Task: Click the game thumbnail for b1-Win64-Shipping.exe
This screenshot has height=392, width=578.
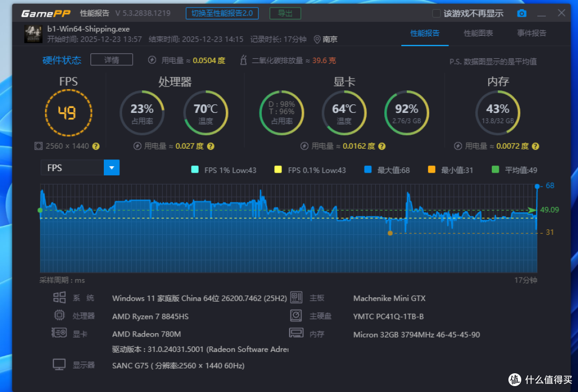Action: click(33, 34)
